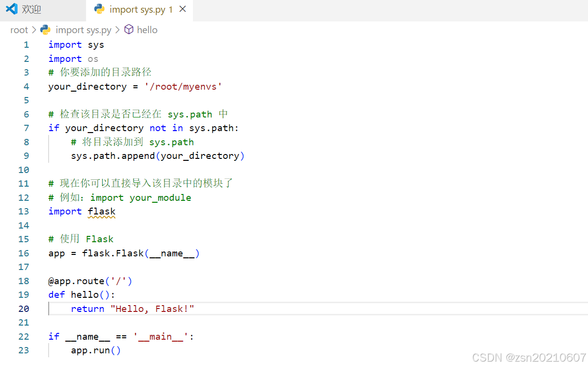Viewport: 588px width, 367px height.
Task: Click the string "Hello, Flask!"
Action: tap(152, 308)
